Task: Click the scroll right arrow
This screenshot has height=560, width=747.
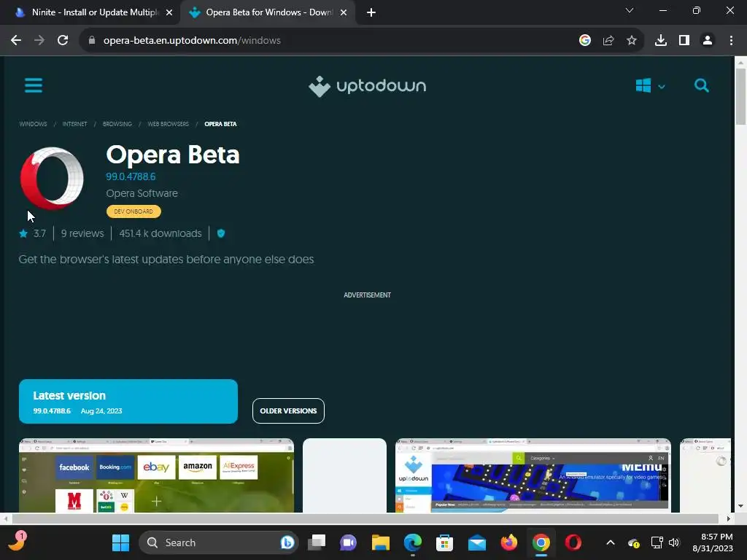Action: point(728,518)
